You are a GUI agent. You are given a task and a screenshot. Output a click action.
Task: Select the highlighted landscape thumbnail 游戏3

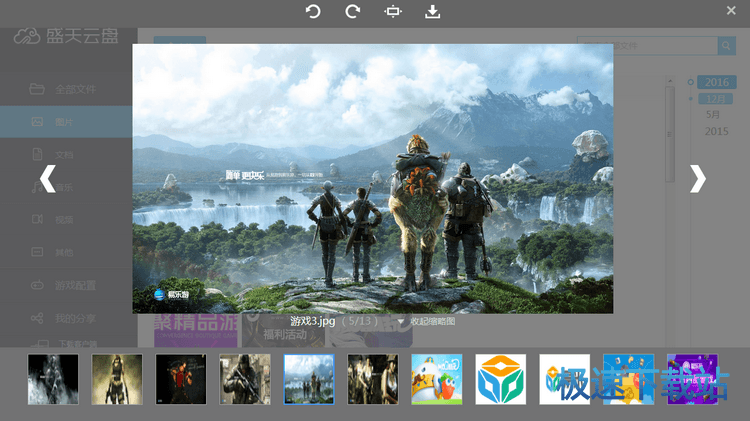click(309, 379)
